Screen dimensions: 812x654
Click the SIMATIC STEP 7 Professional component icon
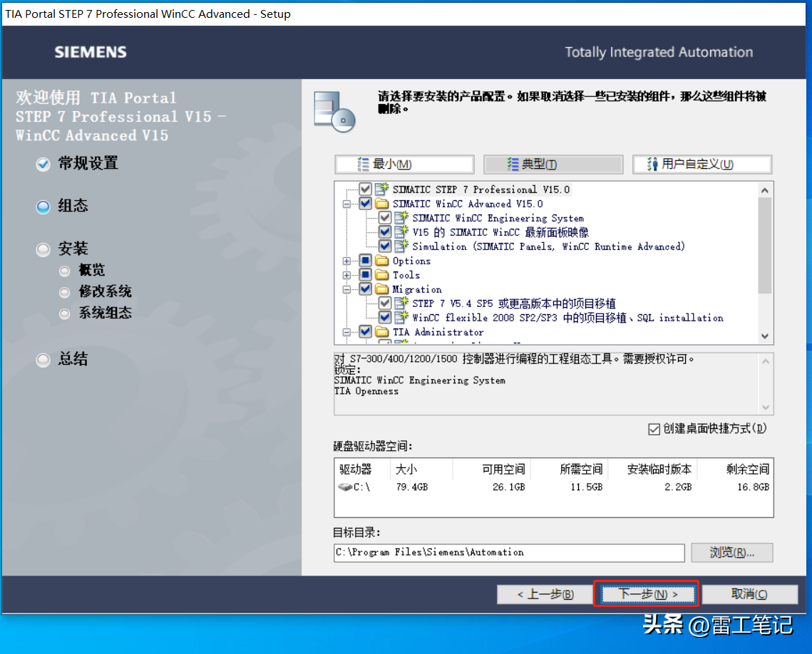click(382, 190)
